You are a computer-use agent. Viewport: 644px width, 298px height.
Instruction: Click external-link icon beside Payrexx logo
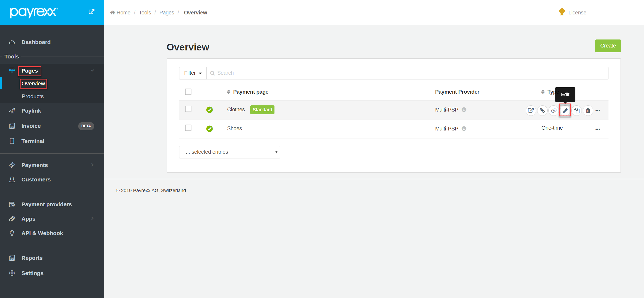(92, 12)
